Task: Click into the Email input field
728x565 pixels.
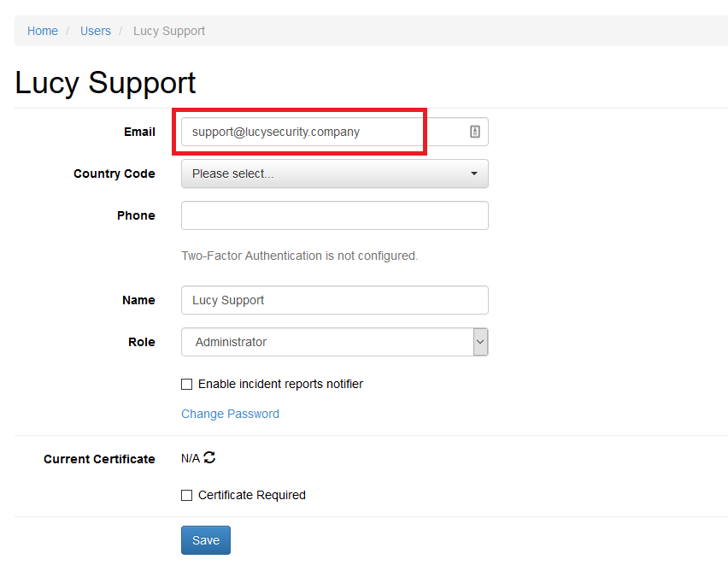Action: (x=335, y=132)
